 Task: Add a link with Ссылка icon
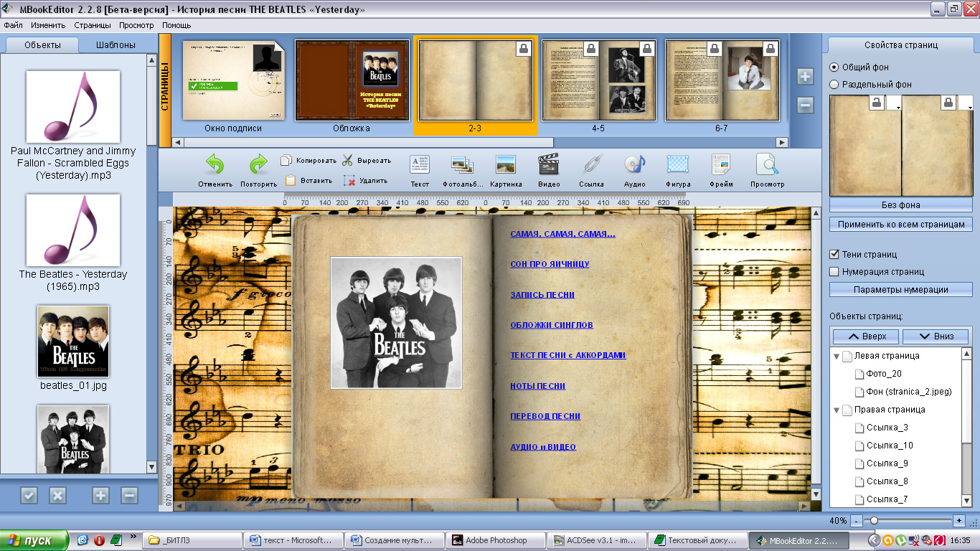(592, 165)
